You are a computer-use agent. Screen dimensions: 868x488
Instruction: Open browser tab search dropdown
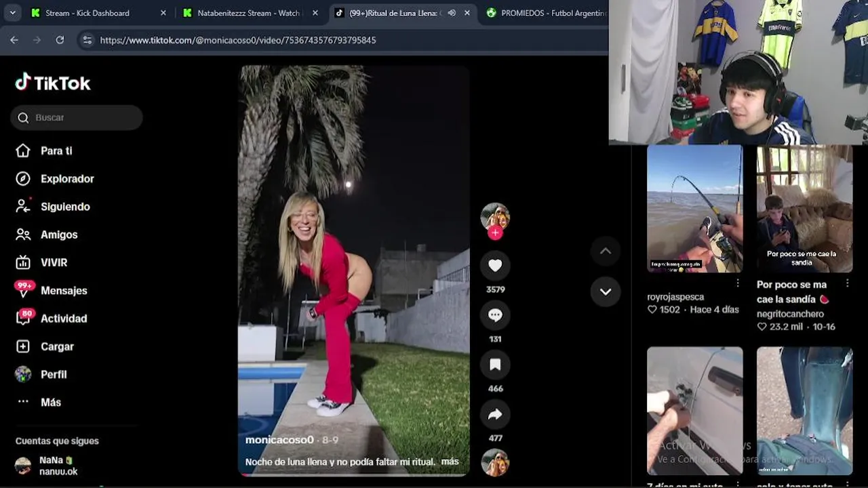[13, 13]
